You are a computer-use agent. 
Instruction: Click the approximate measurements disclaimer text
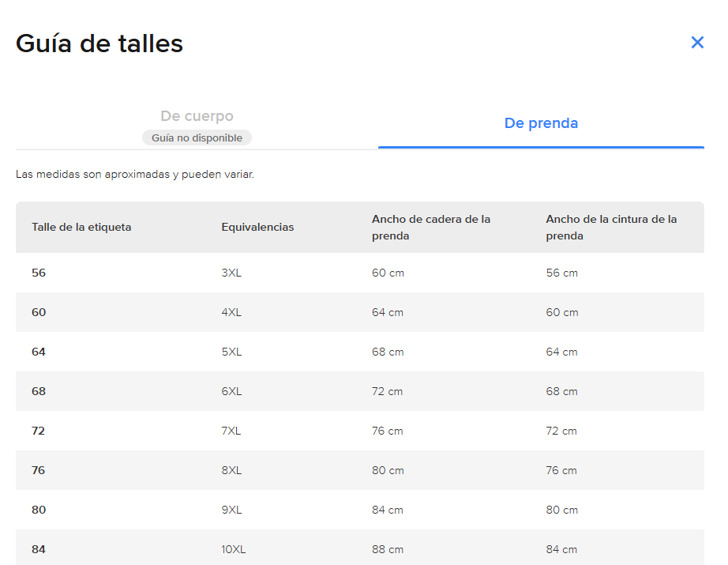(x=135, y=174)
